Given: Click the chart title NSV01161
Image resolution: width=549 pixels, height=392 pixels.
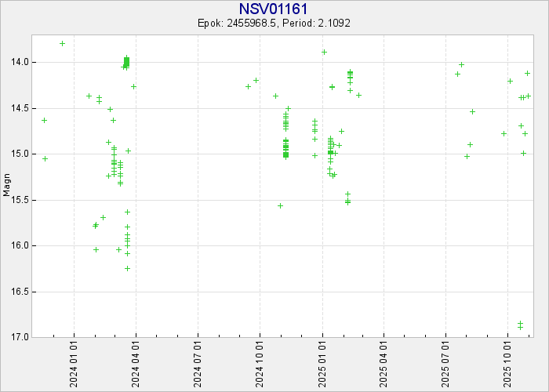Looking at the screenshot, I should tap(273, 9).
